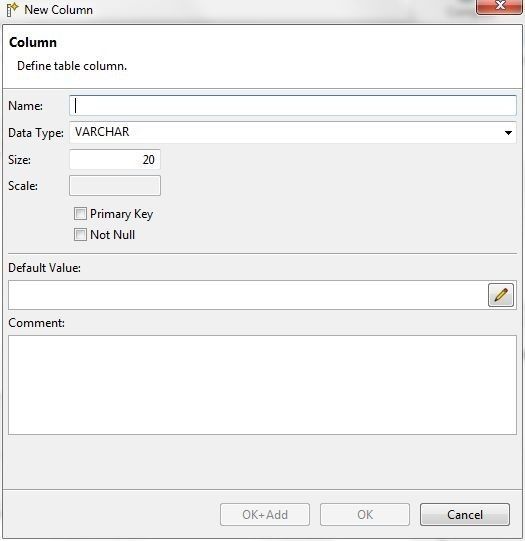Tick the Not Null checkbox
525x541 pixels.
pos(80,235)
